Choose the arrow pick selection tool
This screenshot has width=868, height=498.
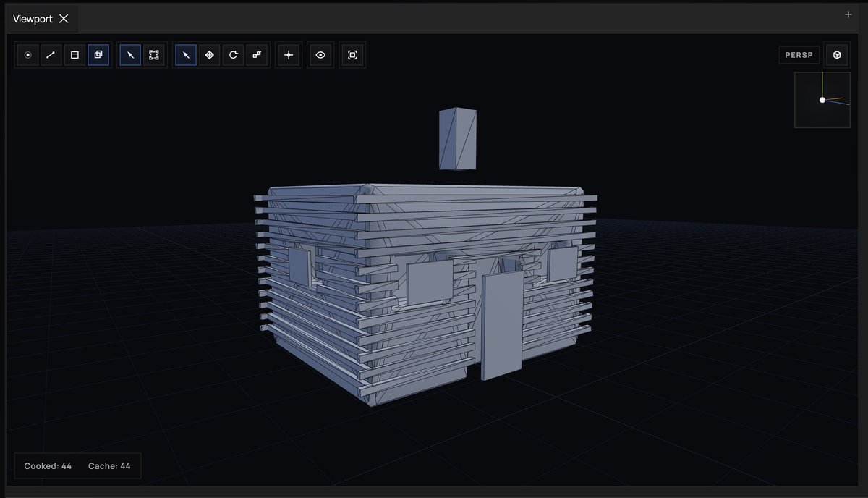(x=130, y=55)
